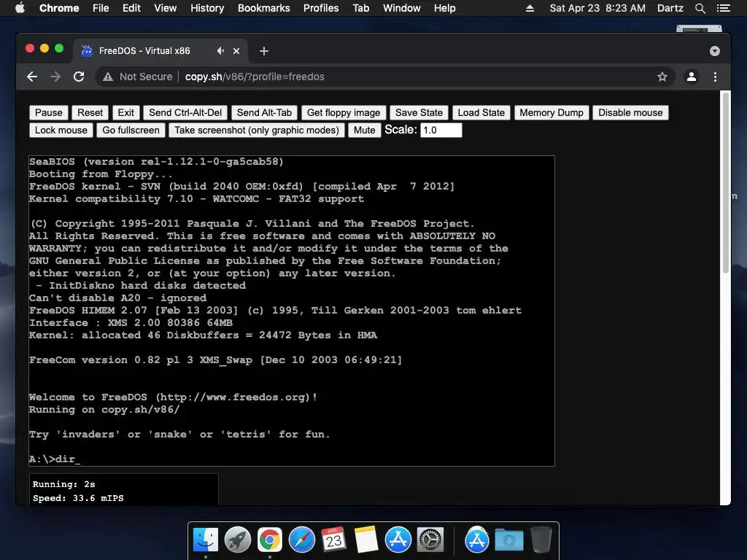The width and height of the screenshot is (747, 560).
Task: Click the Memory Dump button
Action: [551, 112]
